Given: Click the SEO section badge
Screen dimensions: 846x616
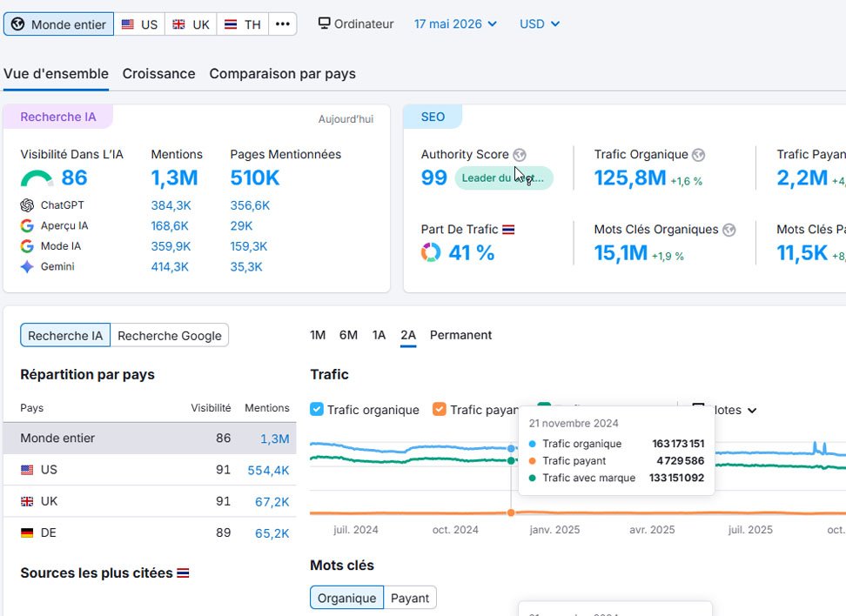Looking at the screenshot, I should point(433,117).
